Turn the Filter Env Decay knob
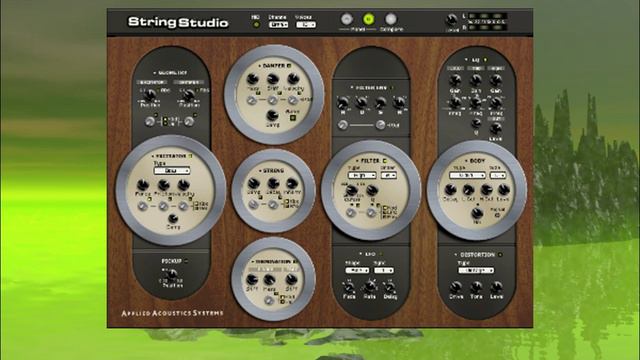640x360 pixels. tap(361, 103)
